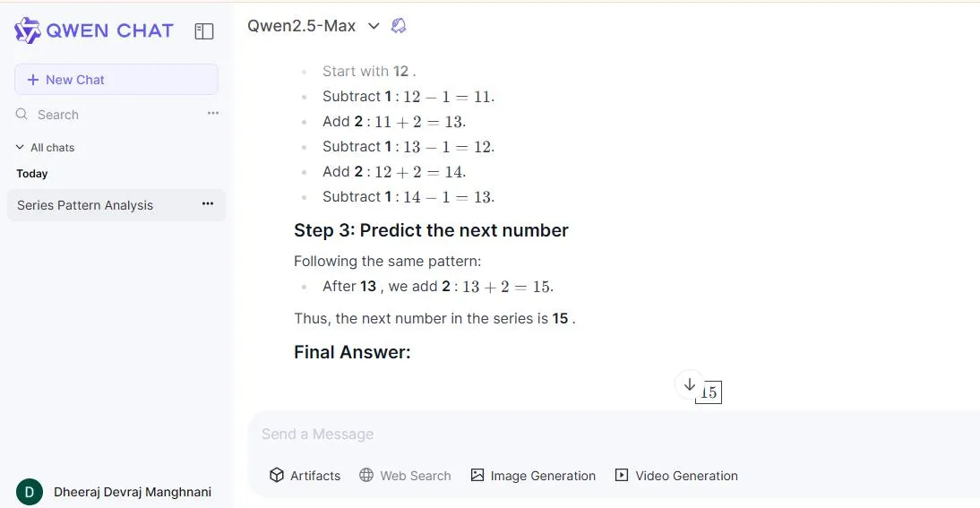Viewport: 980px width, 508px height.
Task: Click the icon beside the Qwen2.5-Max chevron
Action: click(400, 26)
